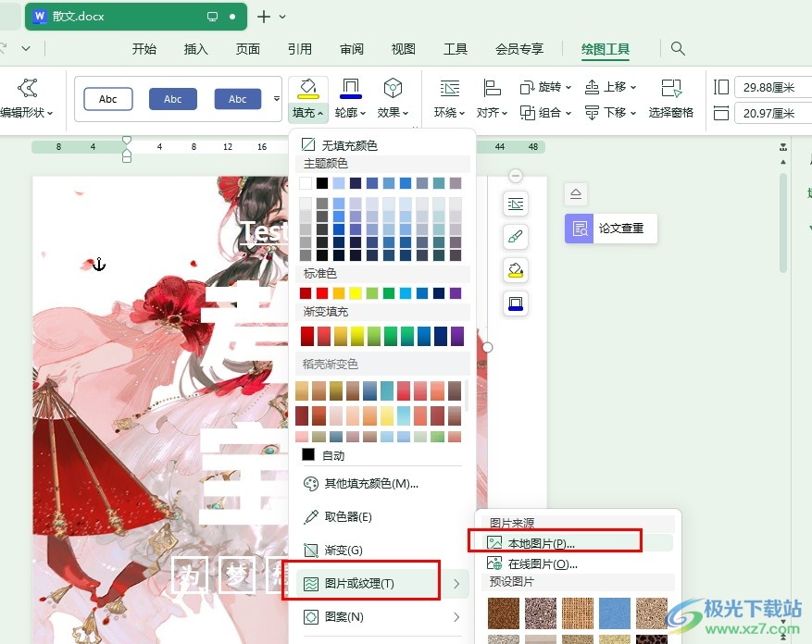The height and width of the screenshot is (644, 812).
Task: Click the Edit Shape (编辑形状) icon
Action: pos(28,88)
